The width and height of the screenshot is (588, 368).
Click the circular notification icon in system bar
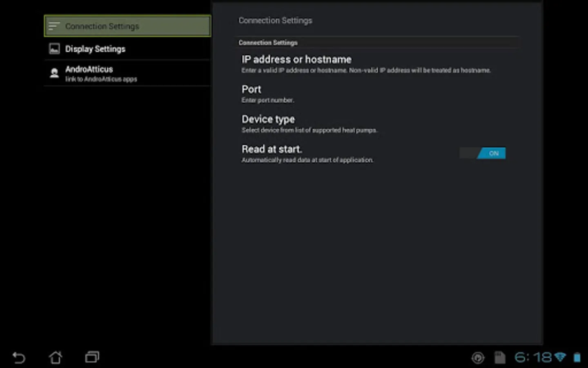click(478, 358)
